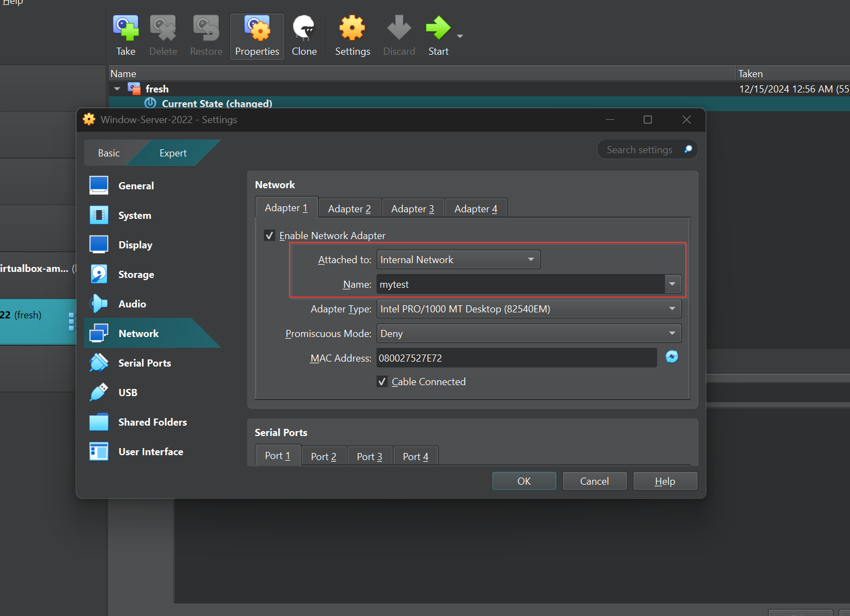
Task: Select the User Interface settings category
Action: point(152,452)
